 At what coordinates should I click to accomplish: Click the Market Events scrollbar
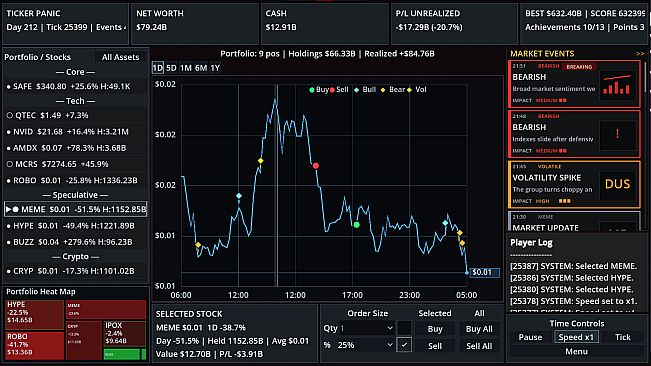click(x=645, y=78)
